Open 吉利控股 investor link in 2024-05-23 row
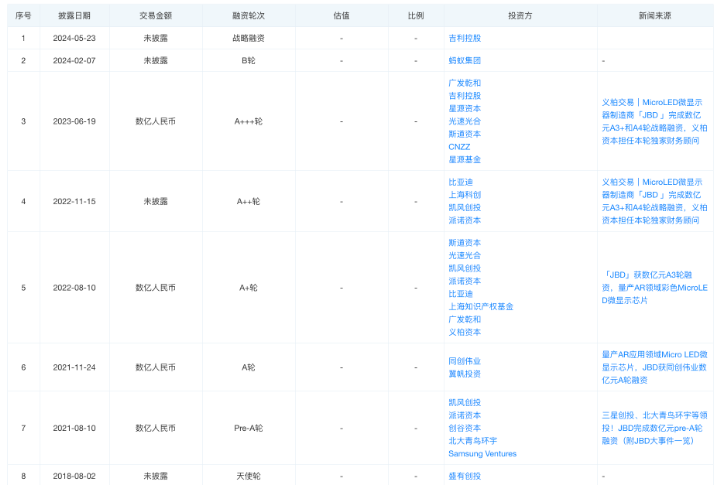The width and height of the screenshot is (720, 496). (464, 38)
